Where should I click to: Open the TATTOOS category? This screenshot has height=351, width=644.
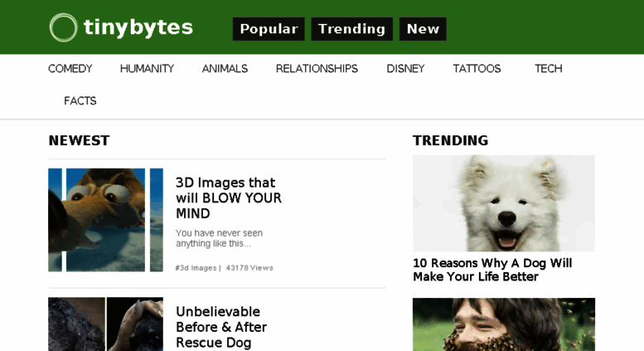click(477, 69)
